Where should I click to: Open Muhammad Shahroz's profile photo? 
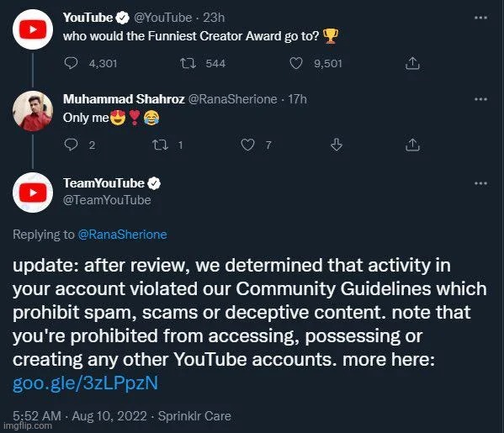(x=33, y=111)
